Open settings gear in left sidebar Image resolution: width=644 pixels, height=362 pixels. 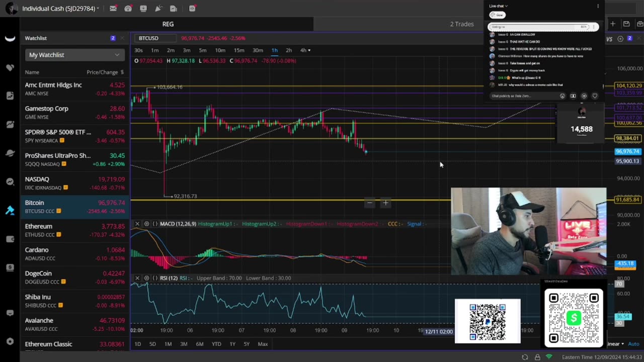point(10,341)
